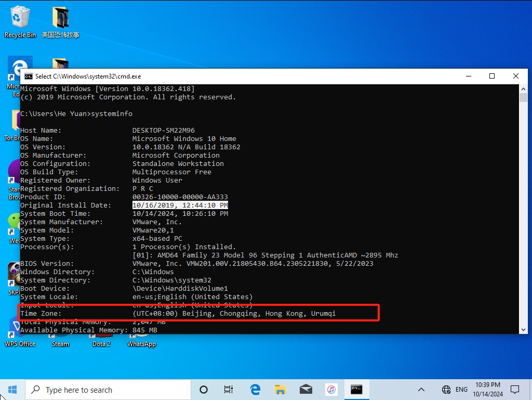Click the Microsoft Windows 10 Home text
Screen dimensions: 532x400
[x=184, y=138]
